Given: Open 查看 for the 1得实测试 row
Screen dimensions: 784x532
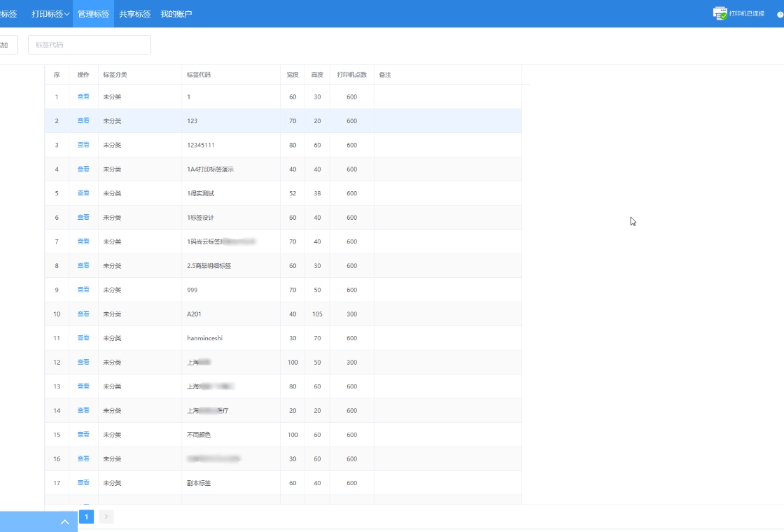Looking at the screenshot, I should coord(83,193).
